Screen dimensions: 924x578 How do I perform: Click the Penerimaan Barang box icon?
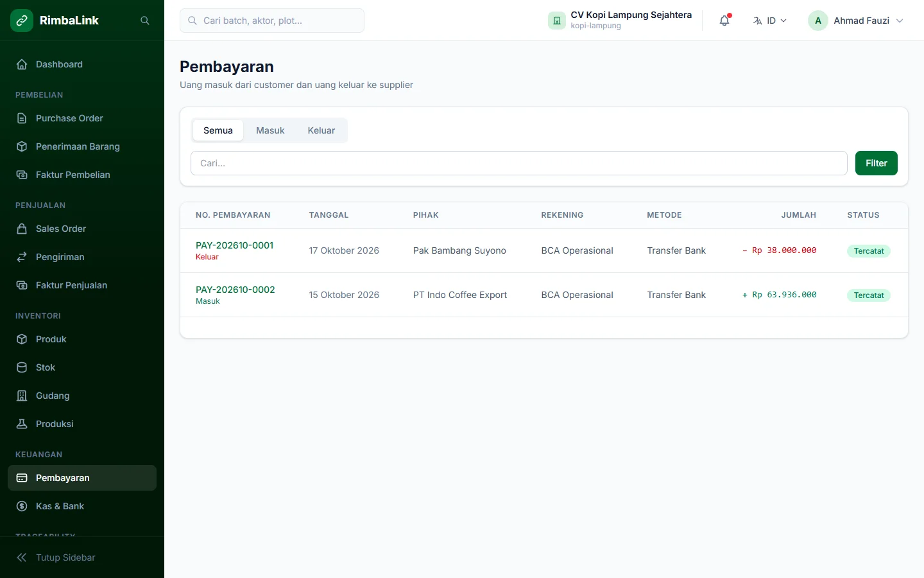click(x=22, y=146)
